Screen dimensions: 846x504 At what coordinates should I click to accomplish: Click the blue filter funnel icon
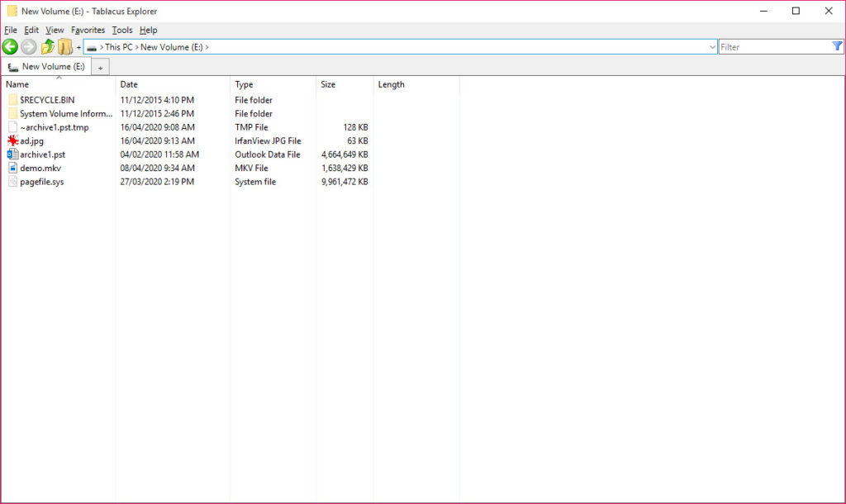(837, 46)
